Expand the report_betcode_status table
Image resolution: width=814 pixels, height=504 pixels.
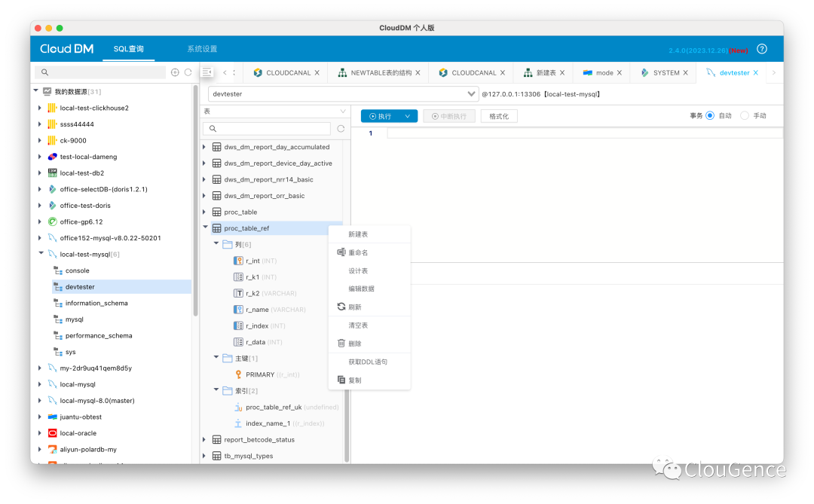click(x=204, y=440)
